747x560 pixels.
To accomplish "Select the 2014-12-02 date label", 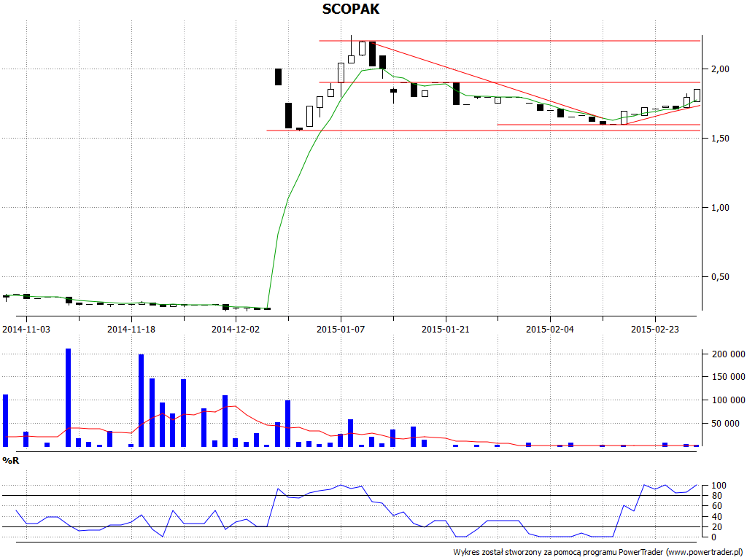I will tap(236, 329).
